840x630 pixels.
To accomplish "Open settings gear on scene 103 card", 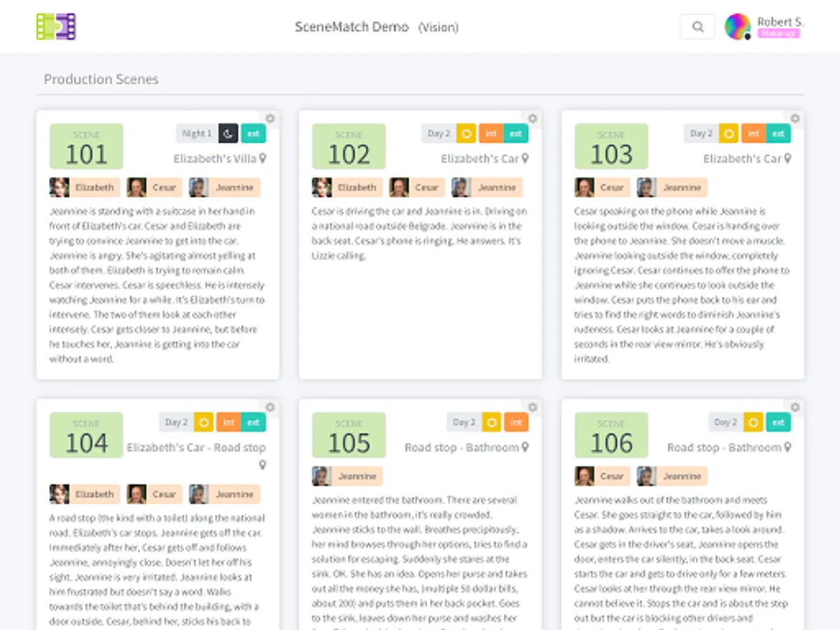I will (795, 118).
